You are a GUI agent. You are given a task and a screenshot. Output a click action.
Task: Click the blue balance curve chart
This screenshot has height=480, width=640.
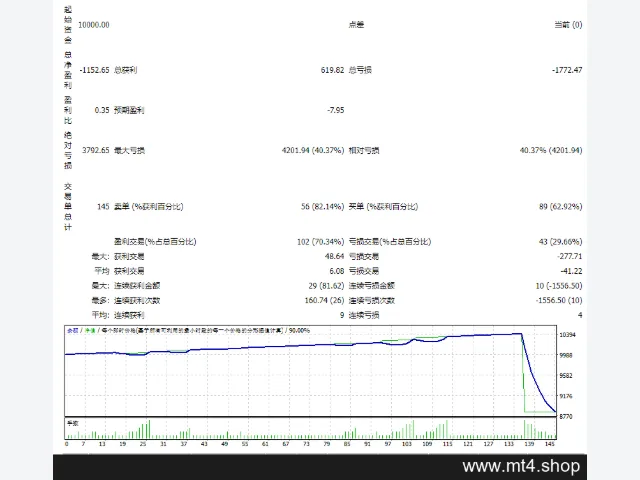pyautogui.click(x=310, y=371)
